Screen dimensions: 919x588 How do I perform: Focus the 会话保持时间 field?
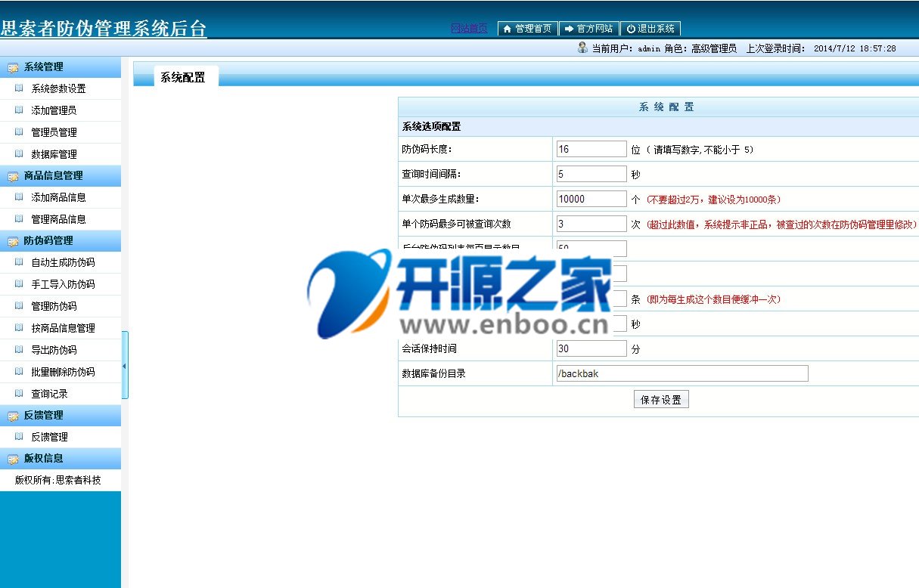(x=591, y=348)
